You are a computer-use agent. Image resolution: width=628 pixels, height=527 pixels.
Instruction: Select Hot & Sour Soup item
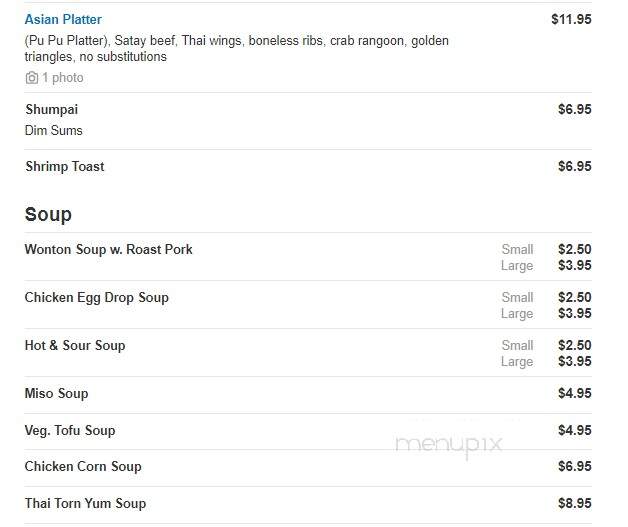coord(75,345)
